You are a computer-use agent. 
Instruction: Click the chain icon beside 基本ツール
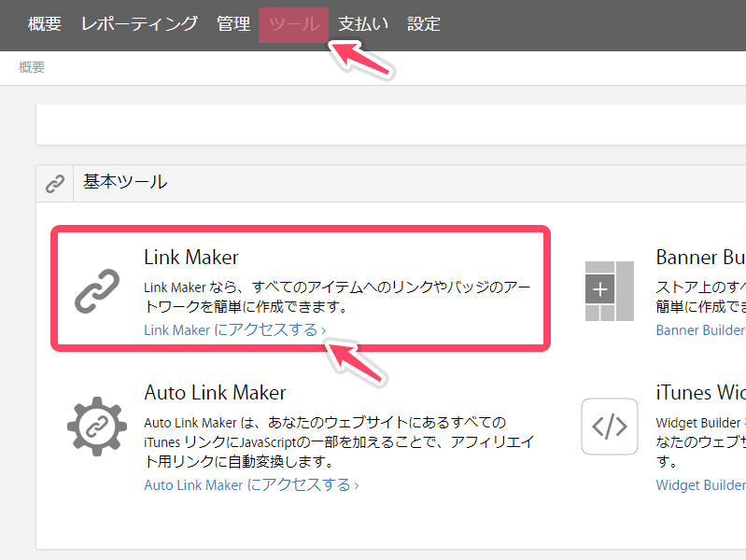pos(55,184)
